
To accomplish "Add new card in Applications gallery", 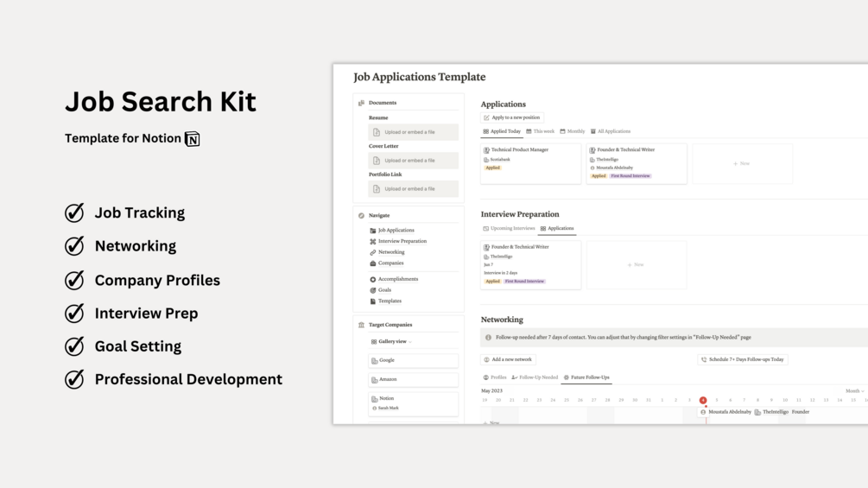I will pos(742,164).
